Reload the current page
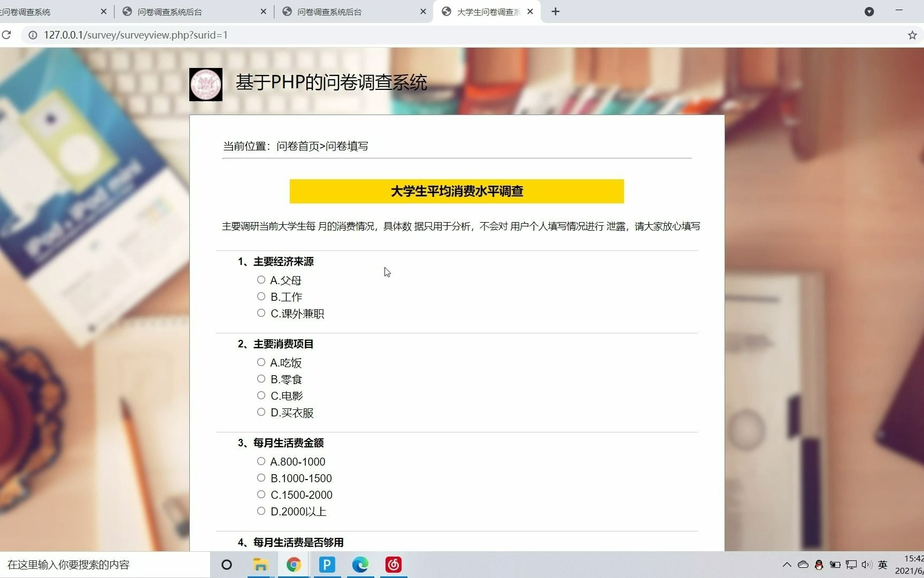This screenshot has height=578, width=924. (x=6, y=35)
